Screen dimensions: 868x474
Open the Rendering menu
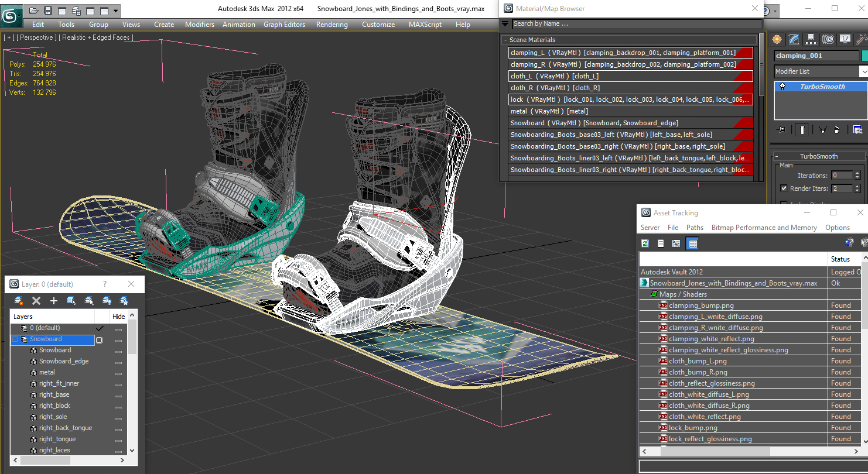(x=332, y=25)
